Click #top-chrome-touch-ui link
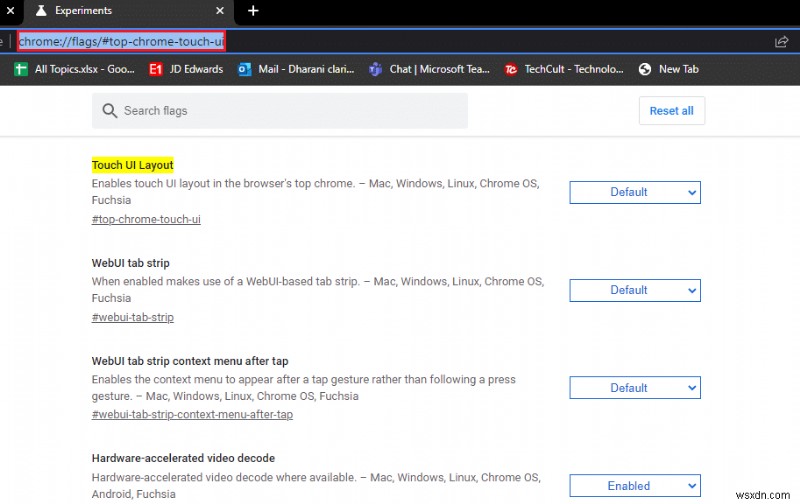The height and width of the screenshot is (504, 800). [146, 219]
